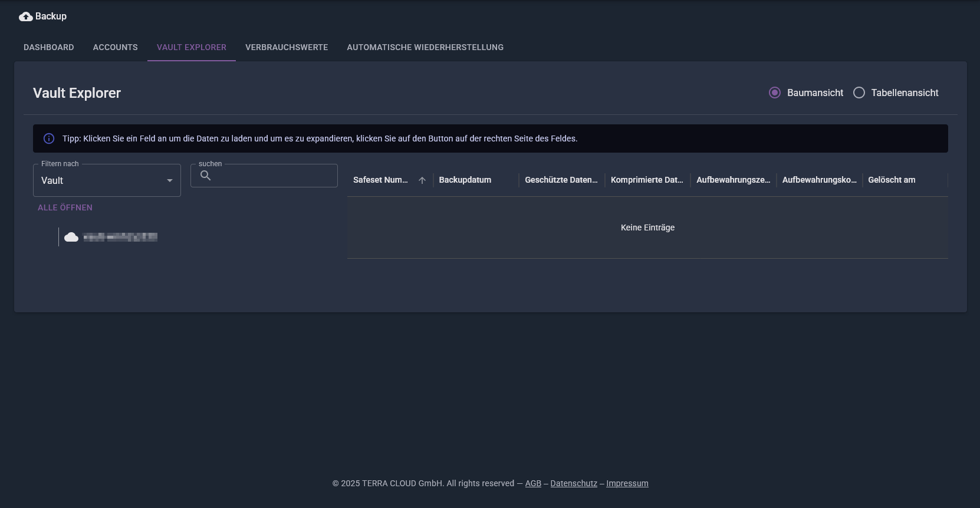Open the Datenschutz footer link
Image resolution: width=980 pixels, height=508 pixels.
click(574, 483)
